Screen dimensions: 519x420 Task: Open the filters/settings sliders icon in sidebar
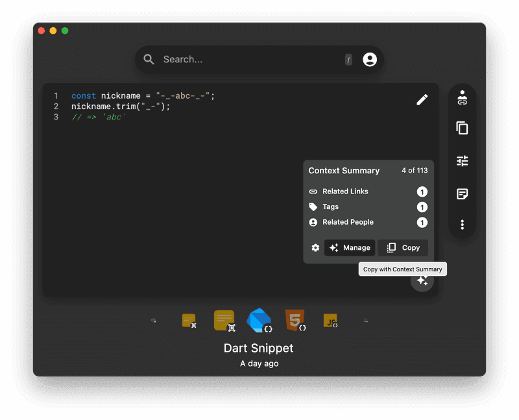(x=462, y=160)
